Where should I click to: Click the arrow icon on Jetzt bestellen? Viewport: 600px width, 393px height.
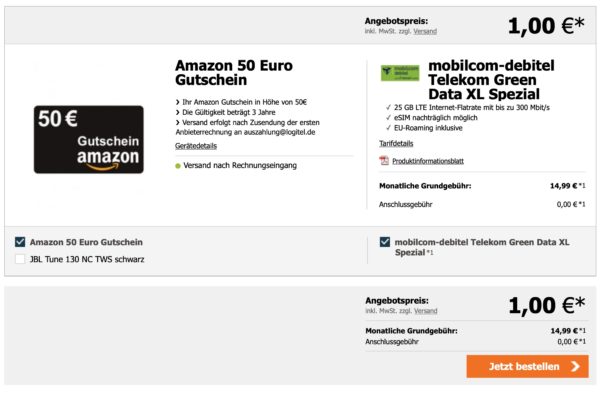pyautogui.click(x=575, y=366)
